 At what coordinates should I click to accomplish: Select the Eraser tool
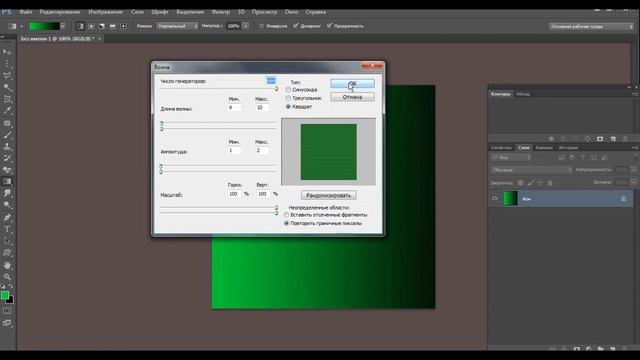7,170
